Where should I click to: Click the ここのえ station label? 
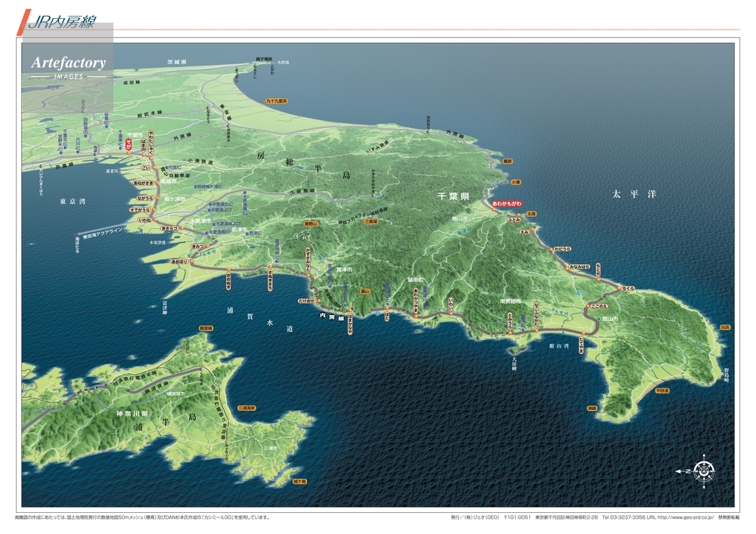tap(600, 307)
